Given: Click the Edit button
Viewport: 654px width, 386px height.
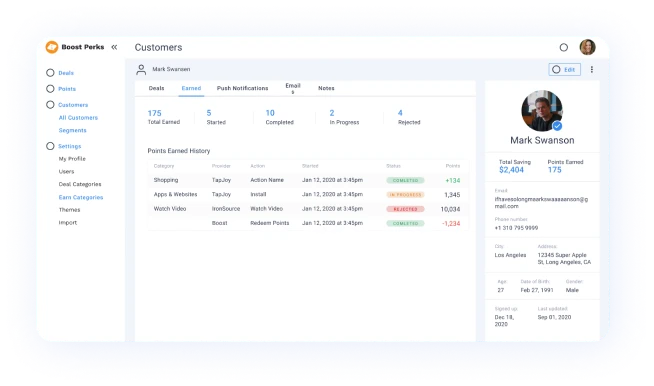Looking at the screenshot, I should pyautogui.click(x=564, y=70).
